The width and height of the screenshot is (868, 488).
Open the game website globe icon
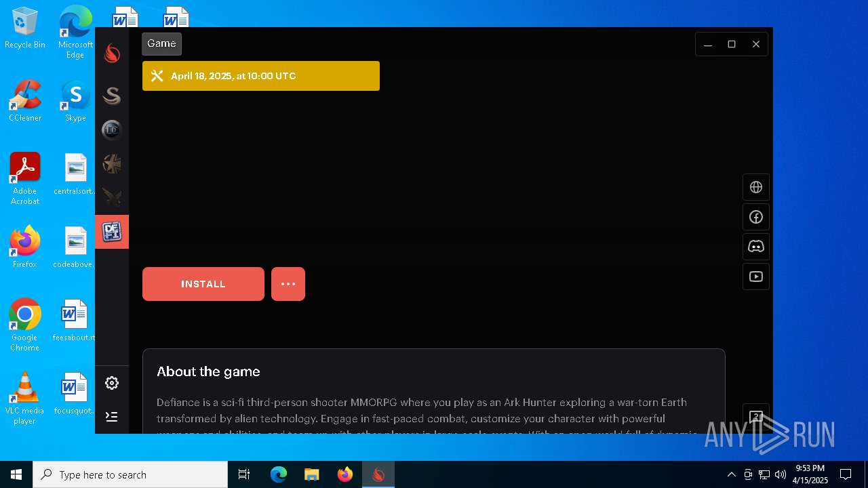756,187
